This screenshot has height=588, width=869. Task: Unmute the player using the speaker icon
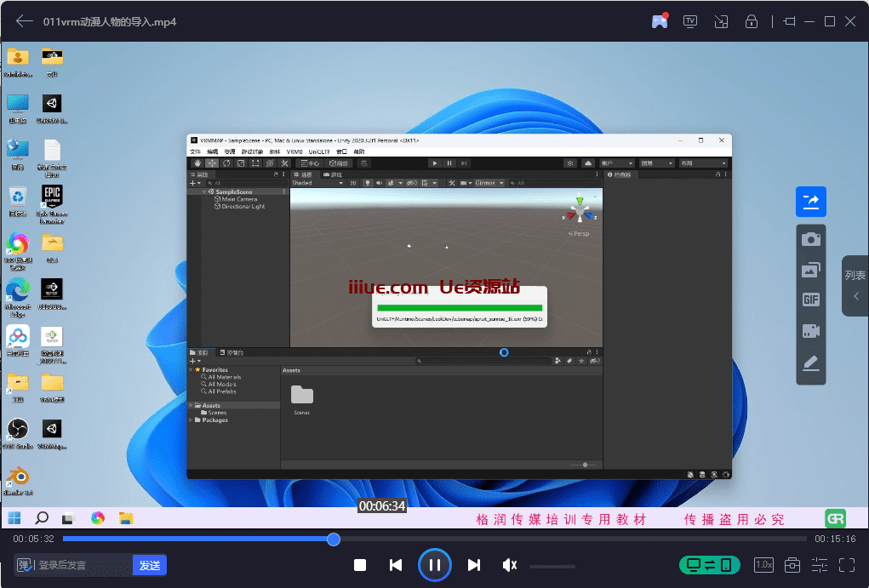pyautogui.click(x=510, y=565)
